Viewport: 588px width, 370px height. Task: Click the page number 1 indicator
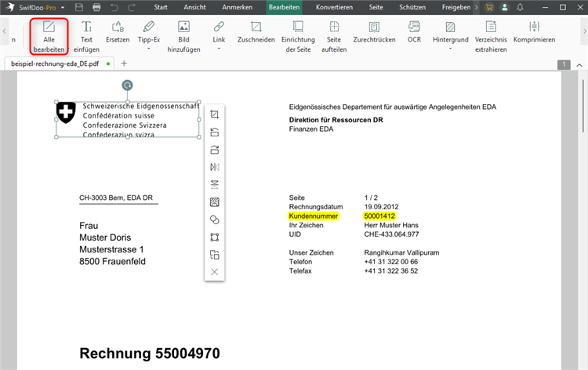(x=564, y=64)
